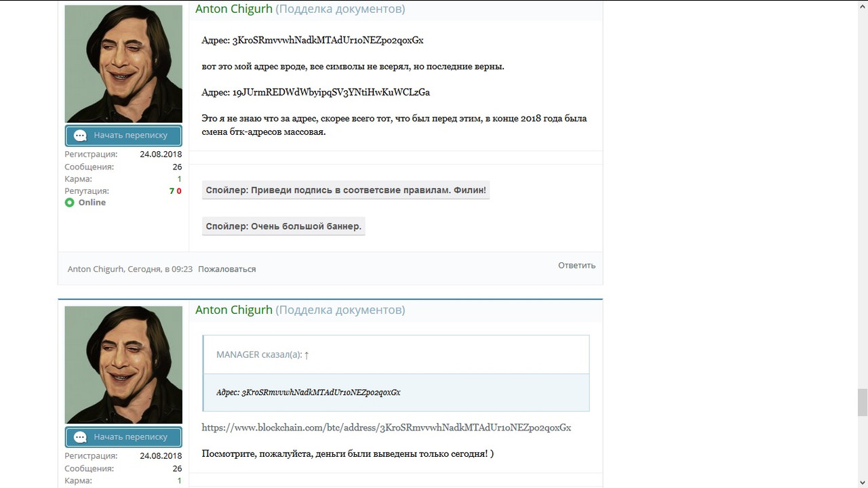Click '(Подделка документов)' title in second post
The width and height of the screenshot is (868, 488).
340,310
